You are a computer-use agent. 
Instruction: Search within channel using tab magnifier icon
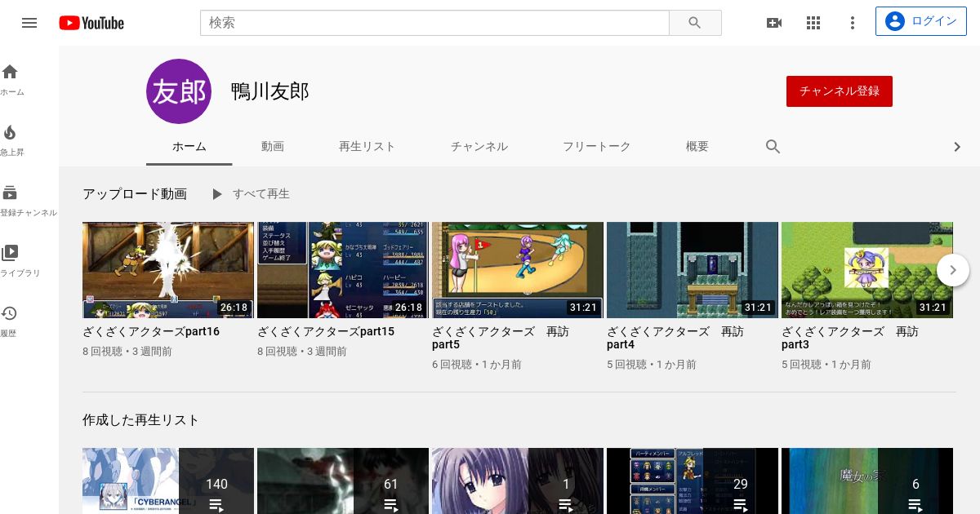tap(773, 147)
